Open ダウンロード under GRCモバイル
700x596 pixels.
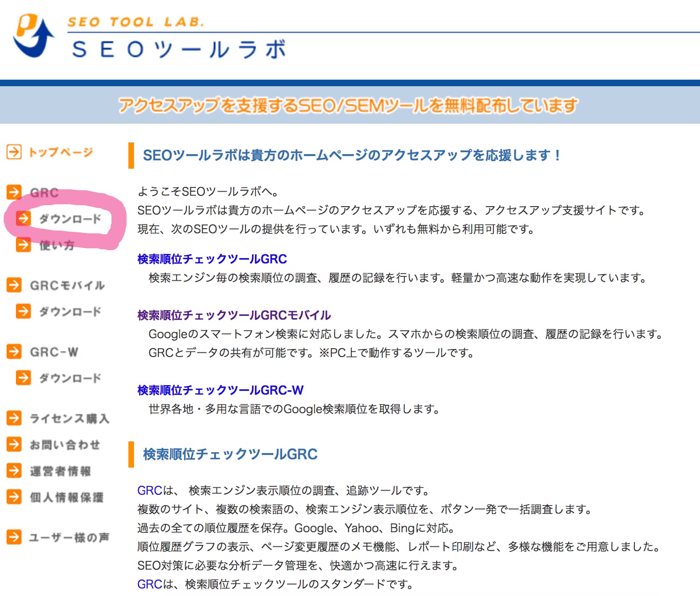click(70, 312)
